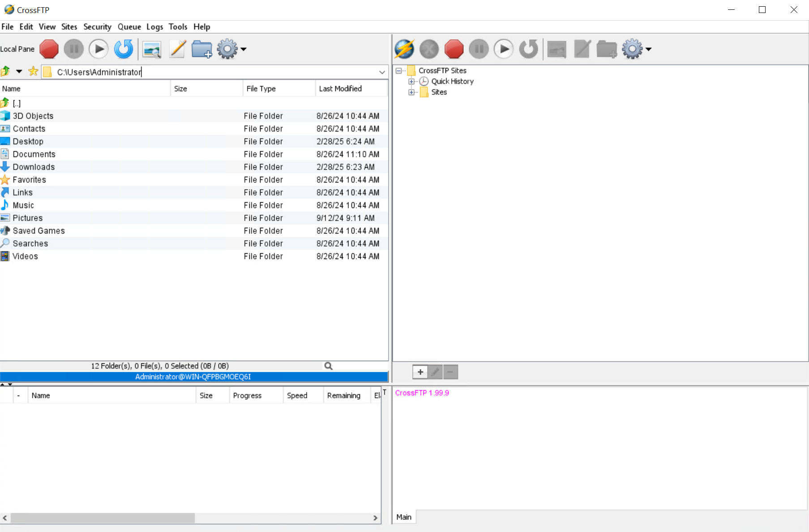The width and height of the screenshot is (809, 532).
Task: Click the red Stop button in remote toolbar
Action: point(454,49)
